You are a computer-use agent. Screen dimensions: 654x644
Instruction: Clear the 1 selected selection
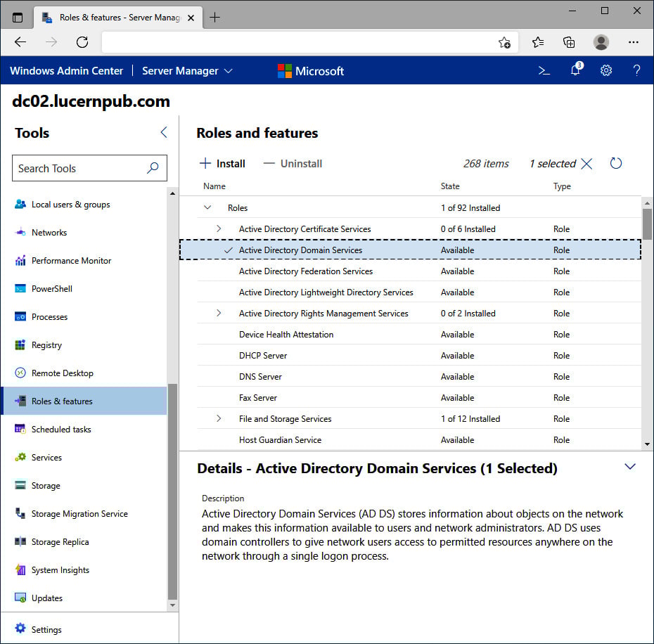point(586,164)
